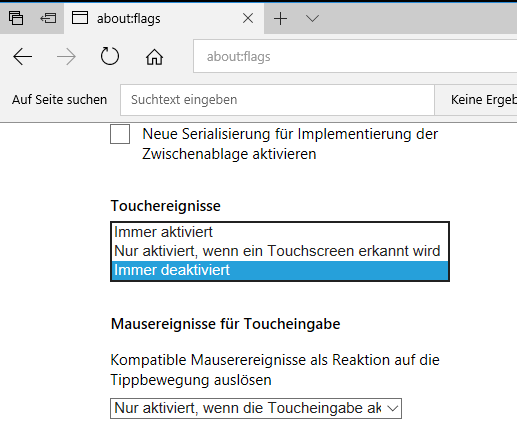This screenshot has width=517, height=441.
Task: Switch to the about:flags tab
Action: pos(164,18)
